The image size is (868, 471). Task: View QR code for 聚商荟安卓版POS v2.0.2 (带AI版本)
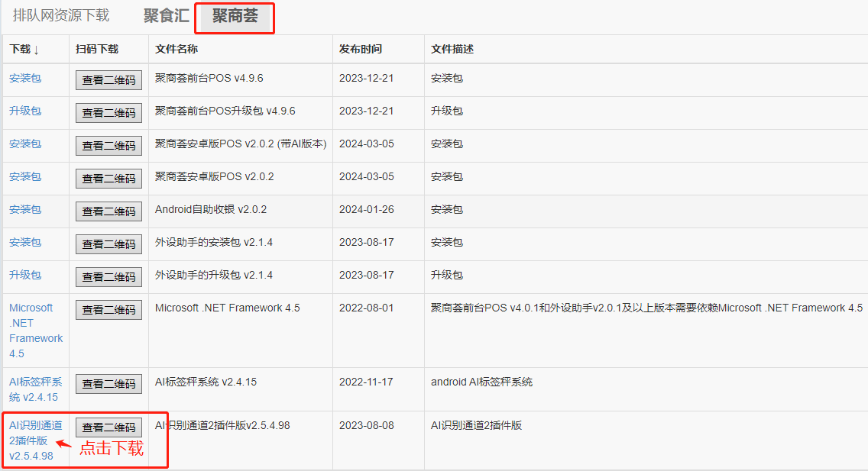(x=108, y=146)
